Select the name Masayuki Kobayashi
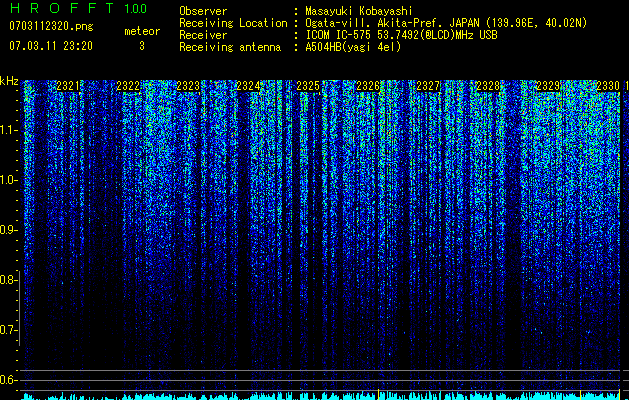 coord(359,11)
